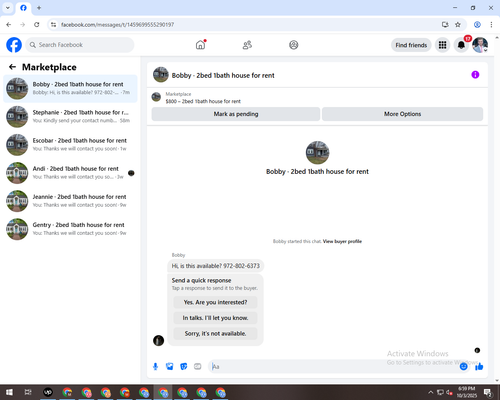This screenshot has height=400, width=500.
Task: Click Bobby's message 'Hi, is this available?'
Action: coord(215,266)
